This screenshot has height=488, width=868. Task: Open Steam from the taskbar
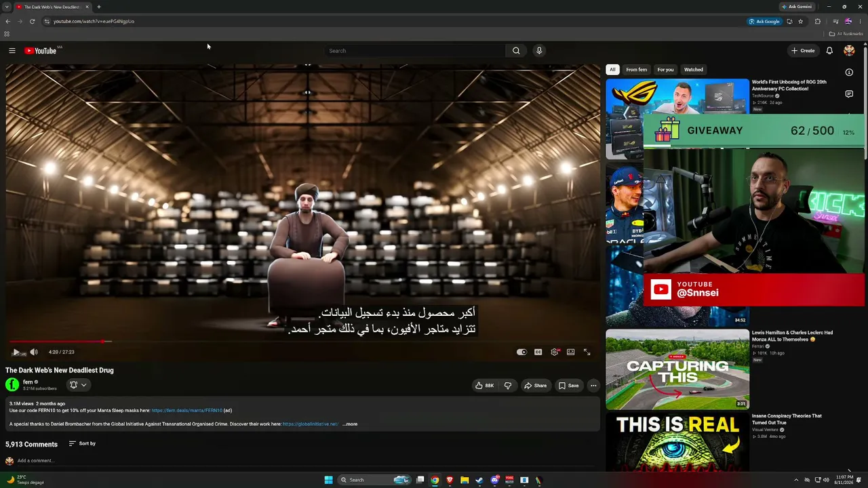479,480
